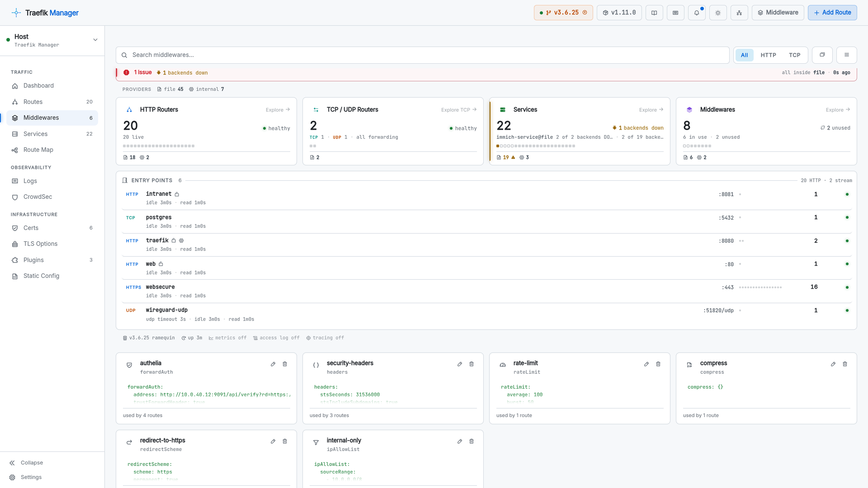868x488 pixels.
Task: Select the postgres entry point
Action: pyautogui.click(x=486, y=222)
